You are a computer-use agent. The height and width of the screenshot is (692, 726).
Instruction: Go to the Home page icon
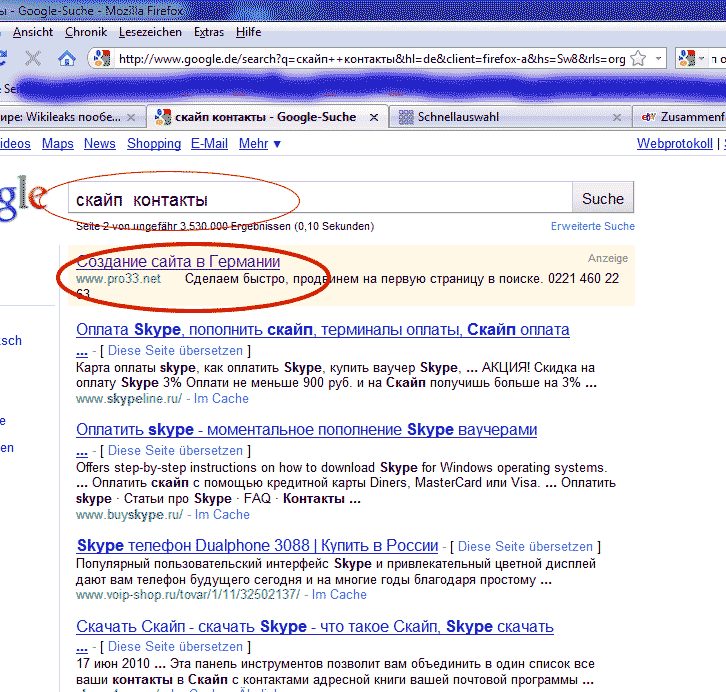(x=67, y=59)
